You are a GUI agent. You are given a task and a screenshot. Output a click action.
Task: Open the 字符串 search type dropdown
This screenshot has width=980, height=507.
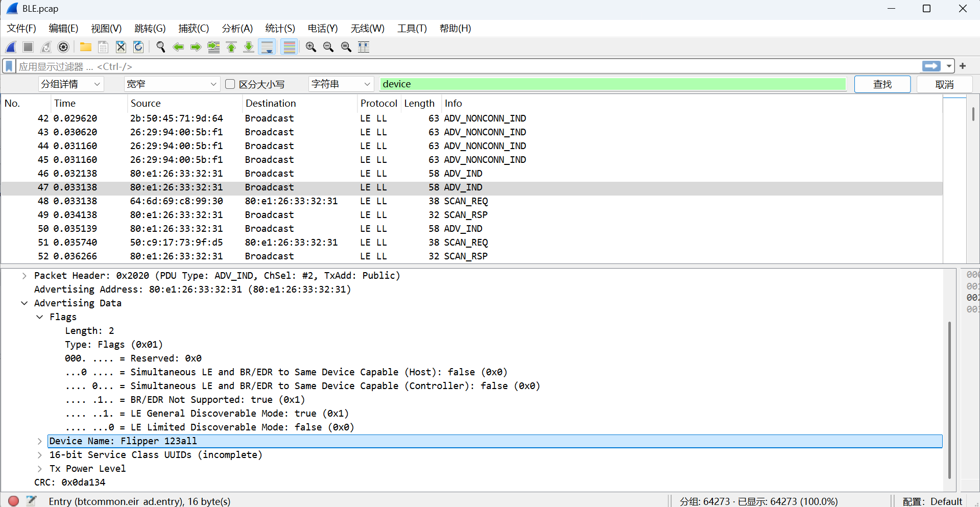pos(341,84)
